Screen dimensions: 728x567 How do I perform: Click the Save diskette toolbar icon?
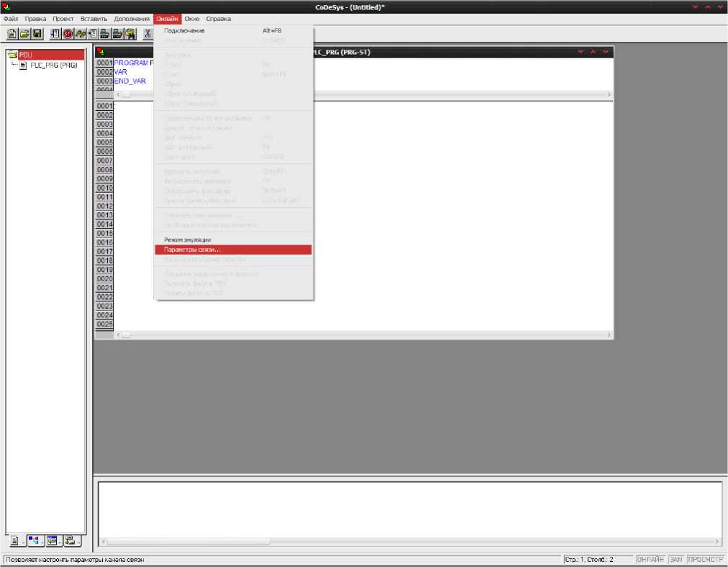click(x=37, y=34)
